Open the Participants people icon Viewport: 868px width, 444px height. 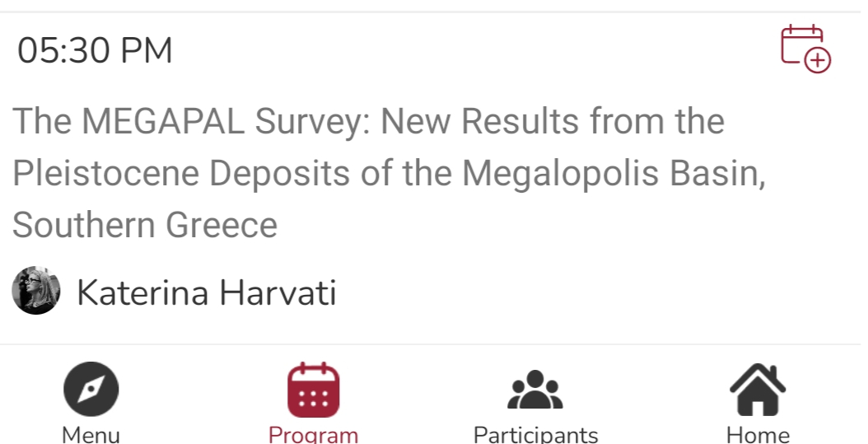coord(535,390)
